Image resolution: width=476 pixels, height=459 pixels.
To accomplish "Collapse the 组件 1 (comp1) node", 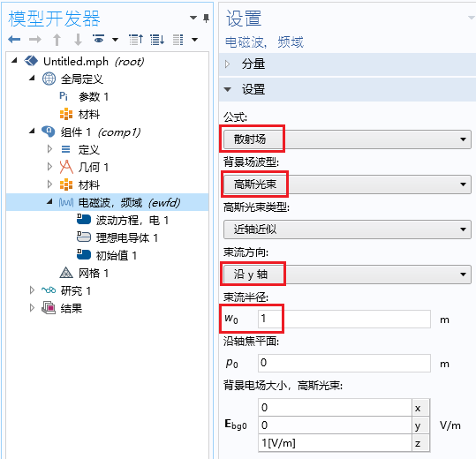I will point(32,131).
